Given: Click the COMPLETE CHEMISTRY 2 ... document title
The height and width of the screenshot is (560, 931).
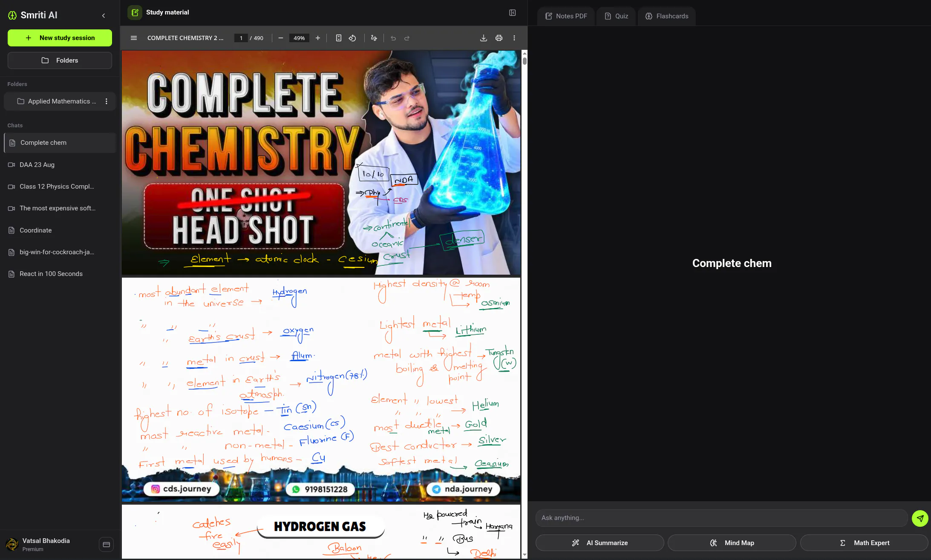Looking at the screenshot, I should tap(185, 38).
